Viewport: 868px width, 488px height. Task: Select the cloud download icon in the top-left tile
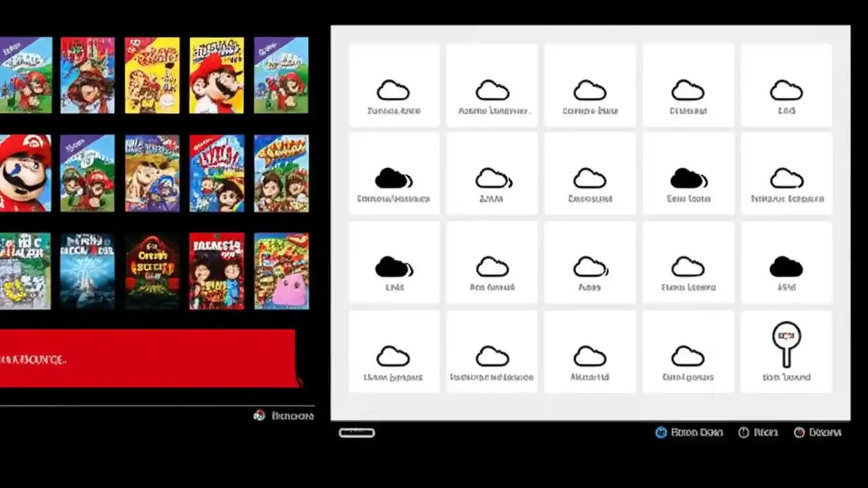point(393,89)
